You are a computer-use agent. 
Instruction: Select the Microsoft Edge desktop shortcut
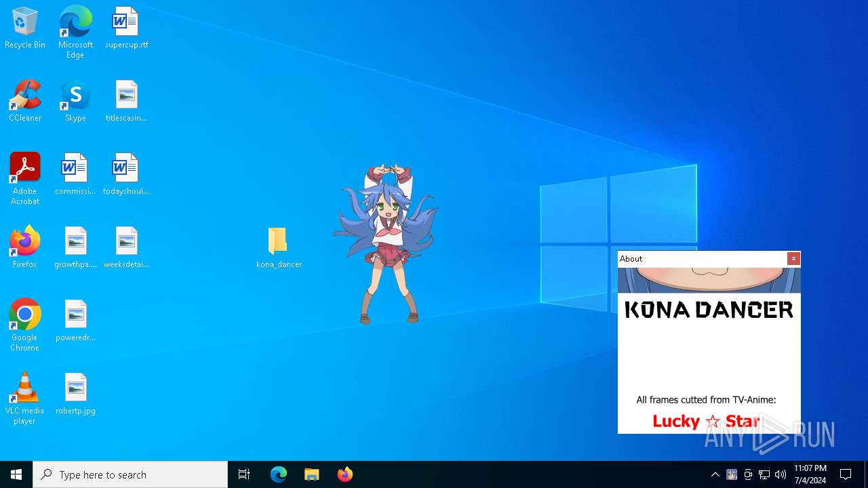click(75, 33)
